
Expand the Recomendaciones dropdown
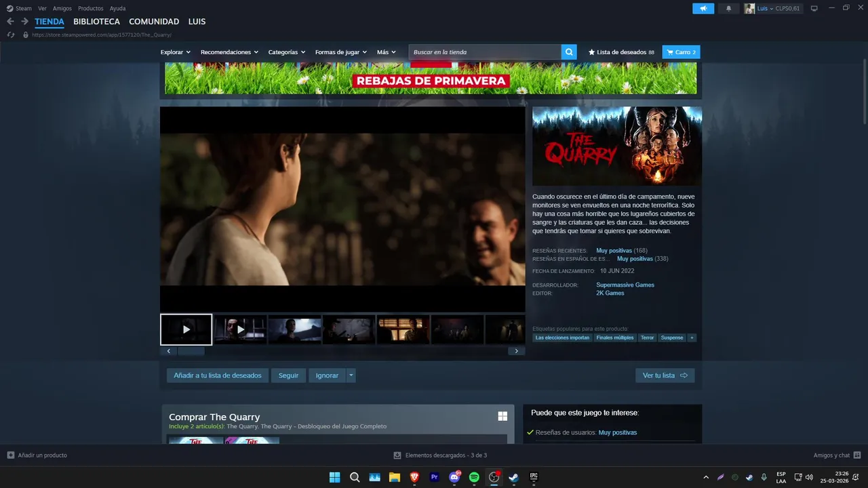coord(230,52)
